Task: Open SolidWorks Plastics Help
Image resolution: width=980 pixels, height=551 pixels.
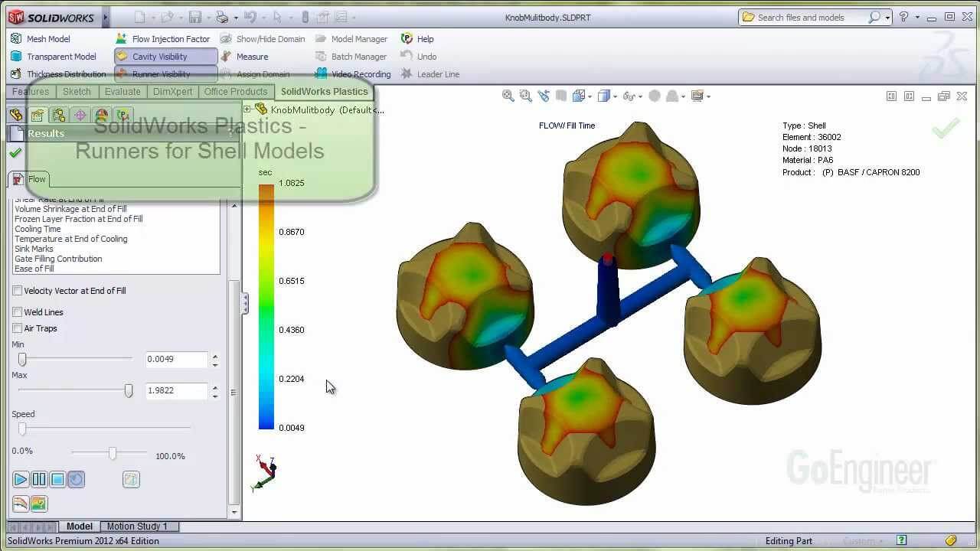Action: 417,39
